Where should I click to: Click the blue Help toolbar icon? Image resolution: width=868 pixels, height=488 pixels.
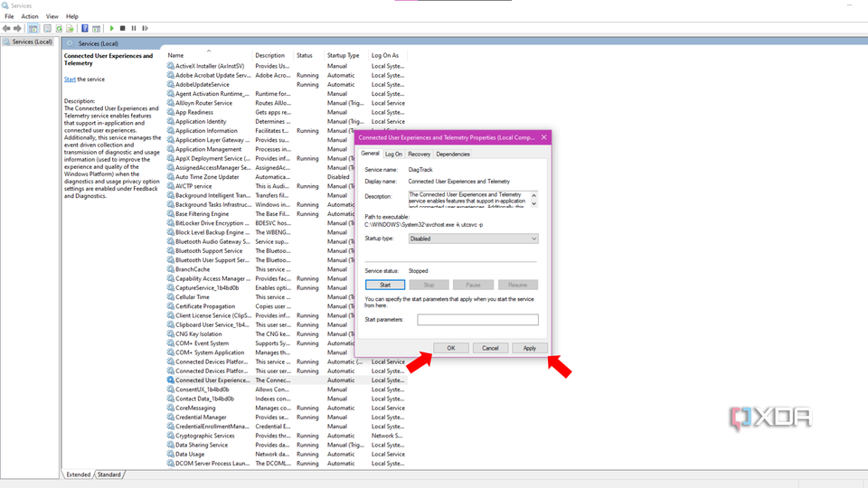coord(85,28)
